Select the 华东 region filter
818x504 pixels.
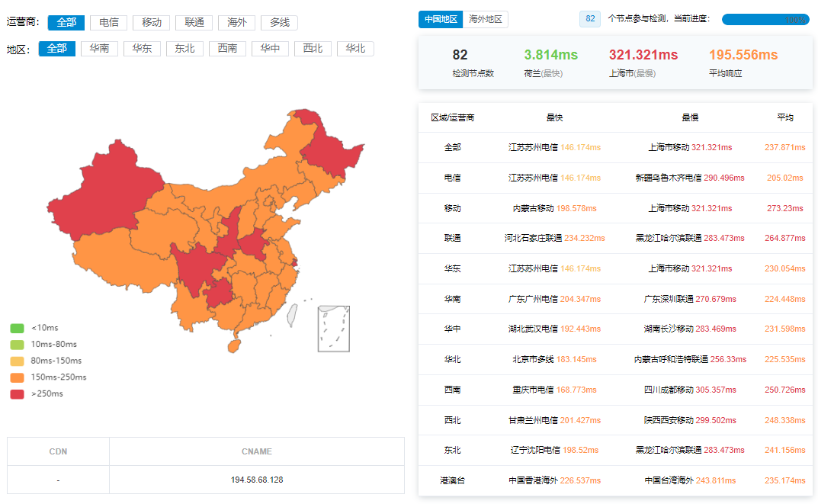tap(142, 49)
